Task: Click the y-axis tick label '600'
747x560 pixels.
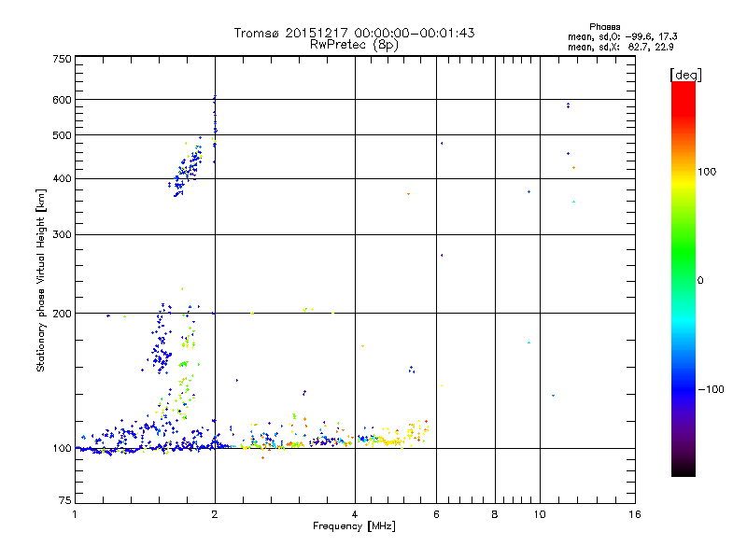Action: coord(63,100)
